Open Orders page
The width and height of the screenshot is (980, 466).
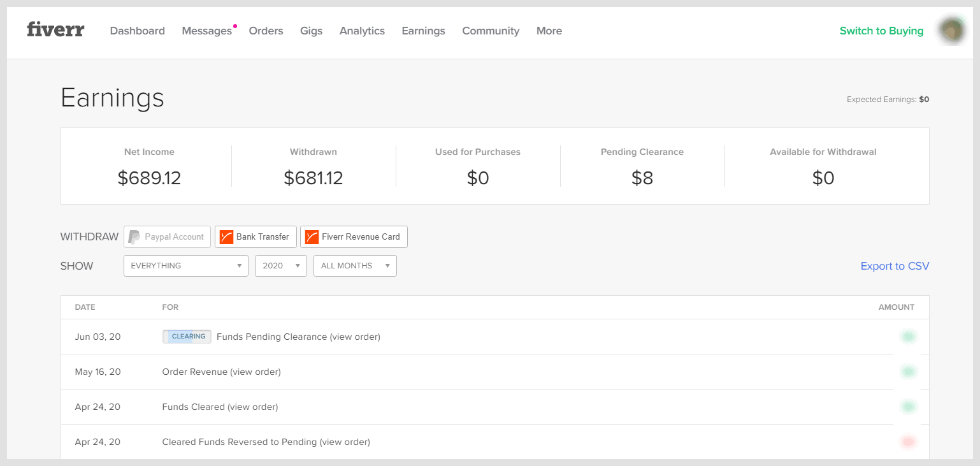266,31
